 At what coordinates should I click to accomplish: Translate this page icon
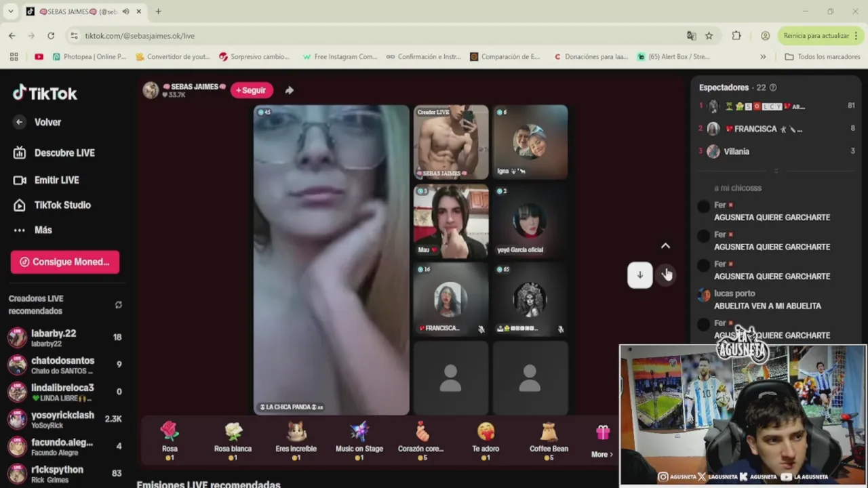pyautogui.click(x=691, y=36)
